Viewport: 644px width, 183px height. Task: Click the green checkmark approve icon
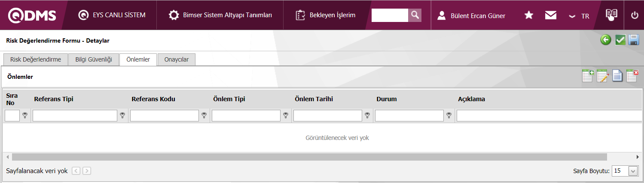[620, 40]
